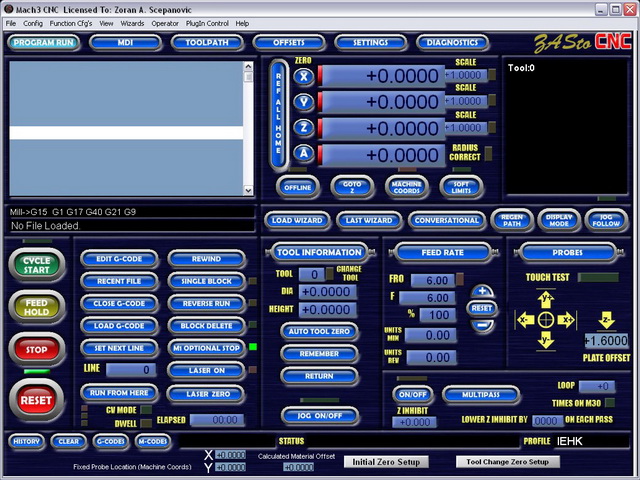The width and height of the screenshot is (640, 480).
Task: Click the Line number field
Action: coord(131,370)
